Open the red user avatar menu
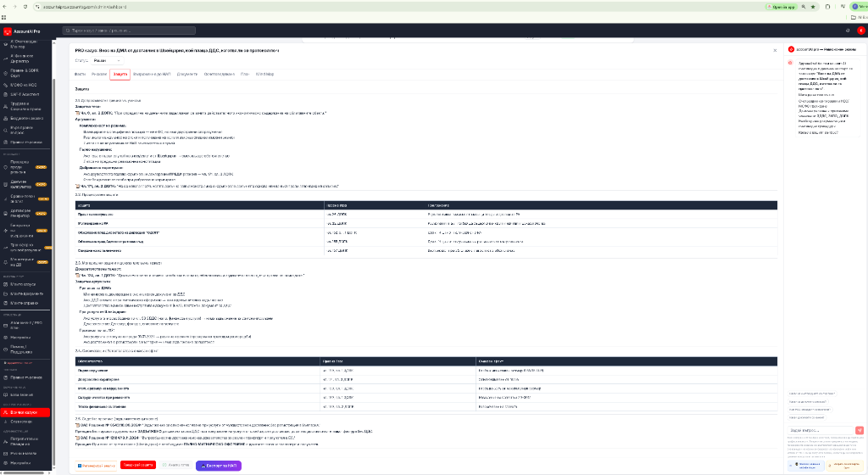868x475 pixels. tap(861, 31)
